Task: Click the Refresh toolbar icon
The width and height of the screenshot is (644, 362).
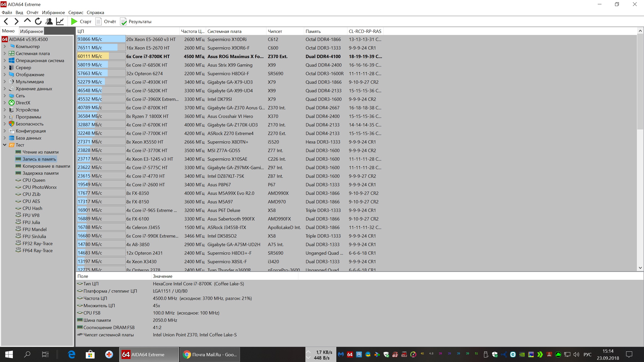Action: point(38,22)
